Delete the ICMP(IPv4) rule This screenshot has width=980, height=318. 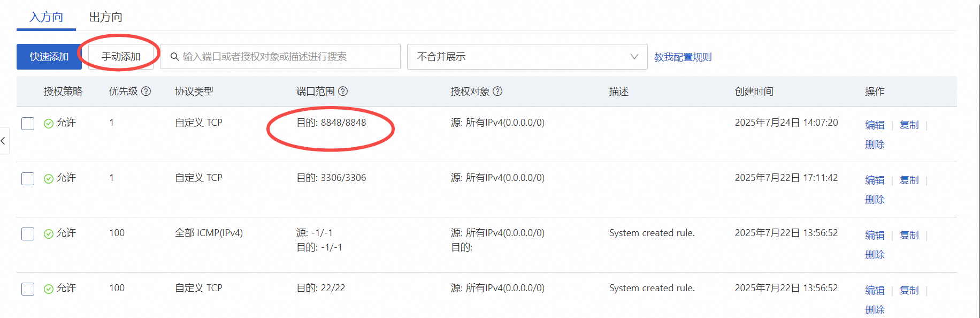875,255
